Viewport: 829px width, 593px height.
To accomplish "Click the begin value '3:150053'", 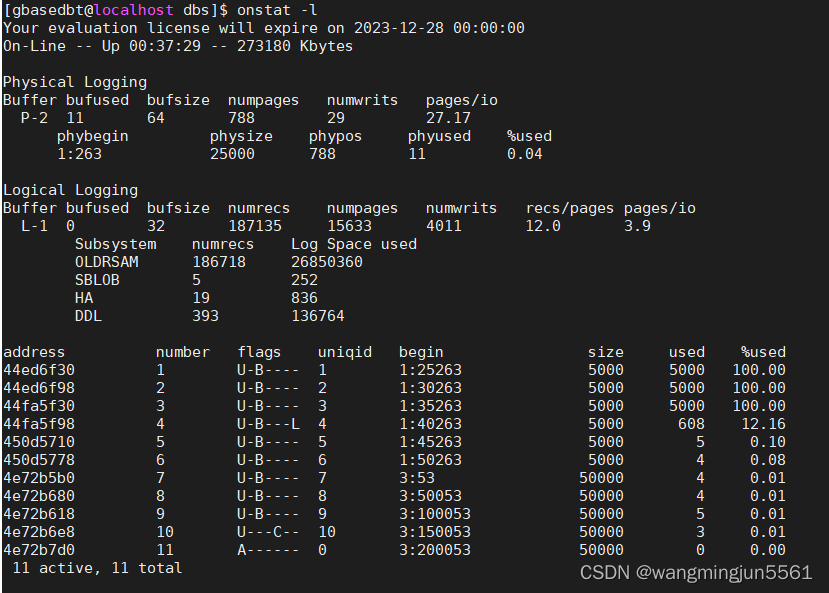I will (435, 531).
